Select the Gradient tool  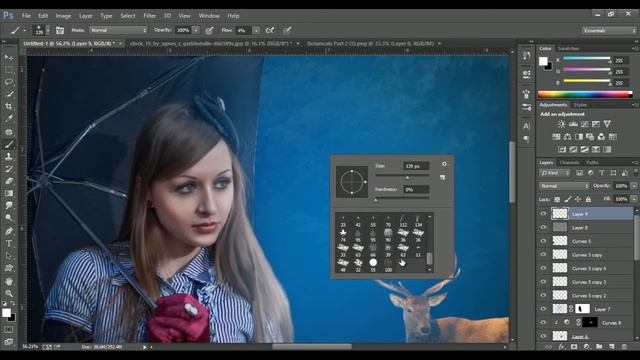pos(9,193)
